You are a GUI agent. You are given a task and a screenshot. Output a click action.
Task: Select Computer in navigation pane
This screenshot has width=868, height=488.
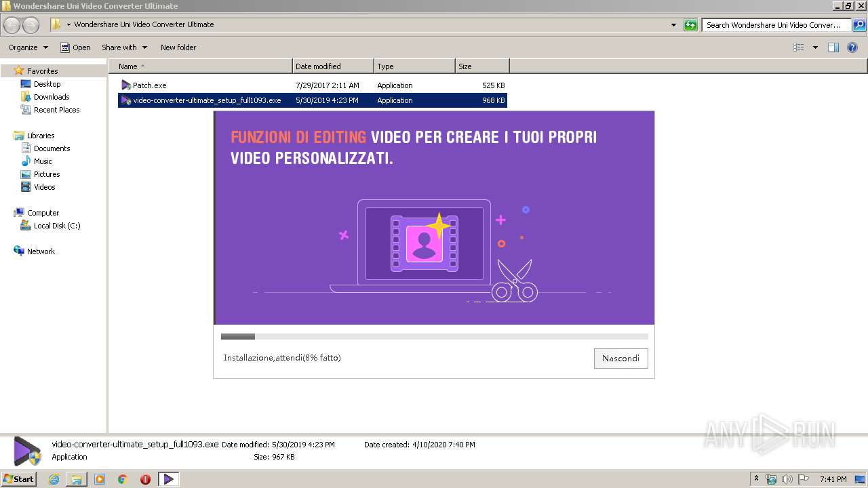pos(43,213)
